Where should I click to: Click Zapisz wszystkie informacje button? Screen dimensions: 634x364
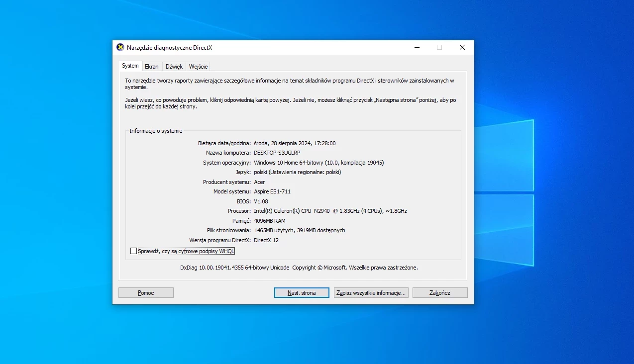tap(371, 293)
